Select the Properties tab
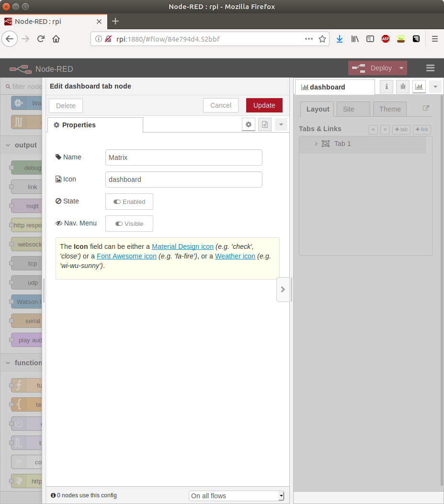This screenshot has height=504, width=444. (x=95, y=125)
